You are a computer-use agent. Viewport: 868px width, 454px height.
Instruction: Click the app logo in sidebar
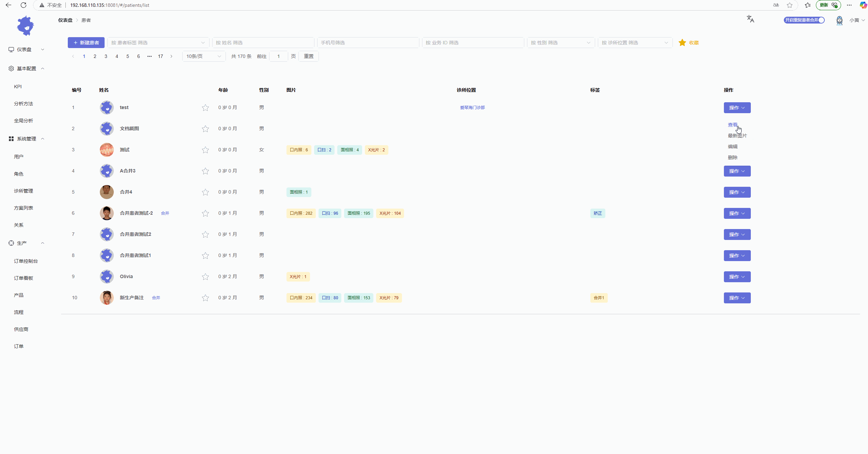(26, 26)
